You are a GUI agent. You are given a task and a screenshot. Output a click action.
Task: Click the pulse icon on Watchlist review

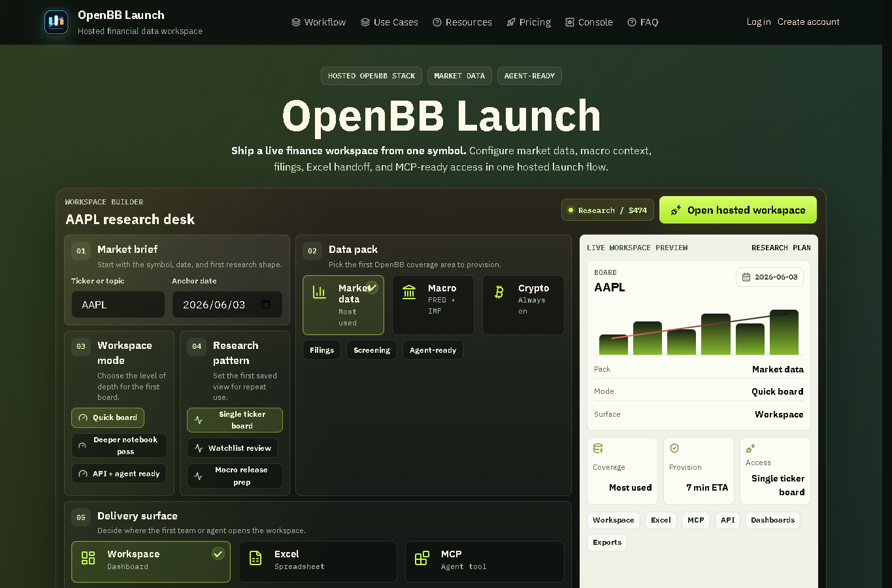point(199,448)
